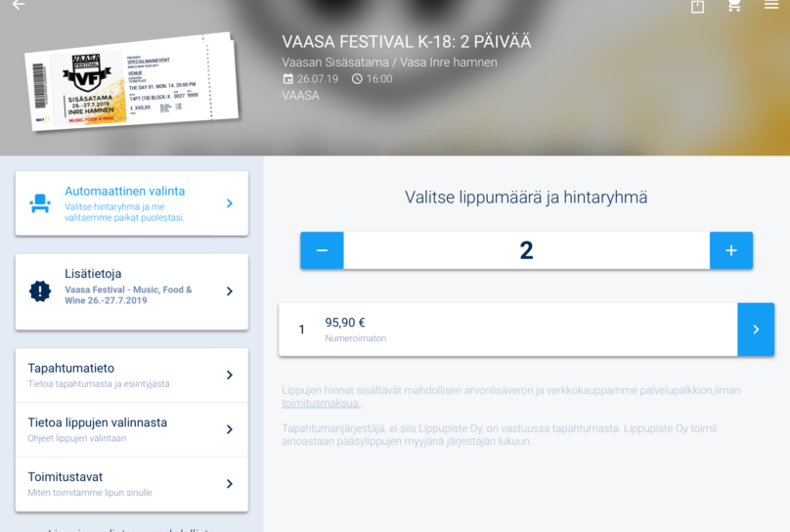Screen dimensions: 790x532
Task: Expand Tietoa lippujen valinnasta chevron
Action: pos(229,429)
